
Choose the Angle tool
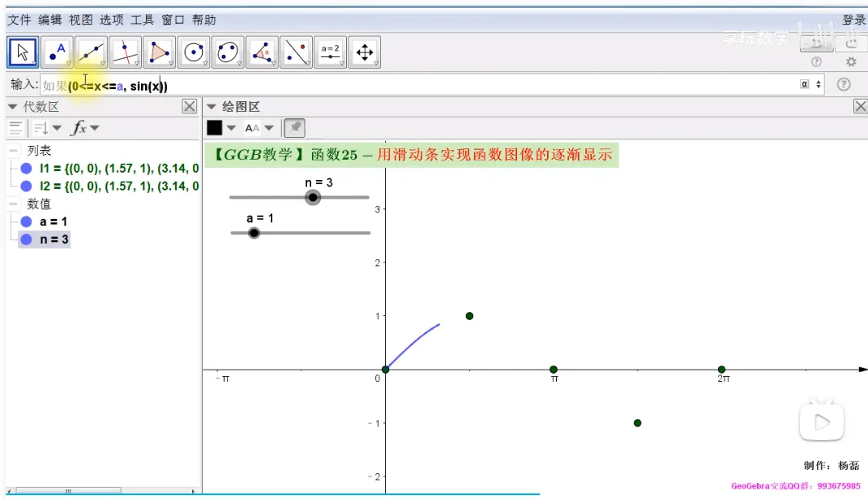(262, 53)
